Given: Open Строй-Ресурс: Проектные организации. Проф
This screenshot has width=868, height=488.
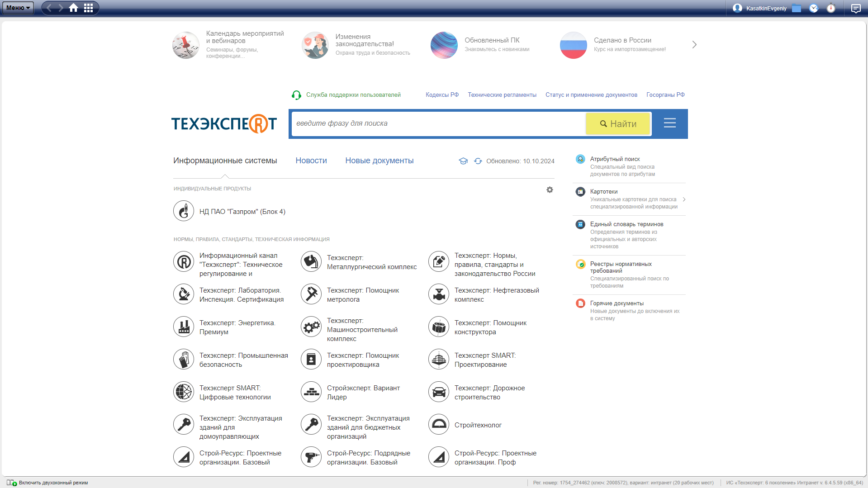Looking at the screenshot, I should [483, 458].
